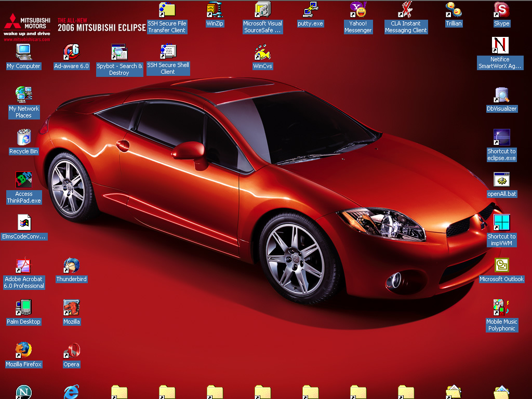Select the openAll.bat batch file
Viewport: 532px width, 399px height.
pos(501,180)
